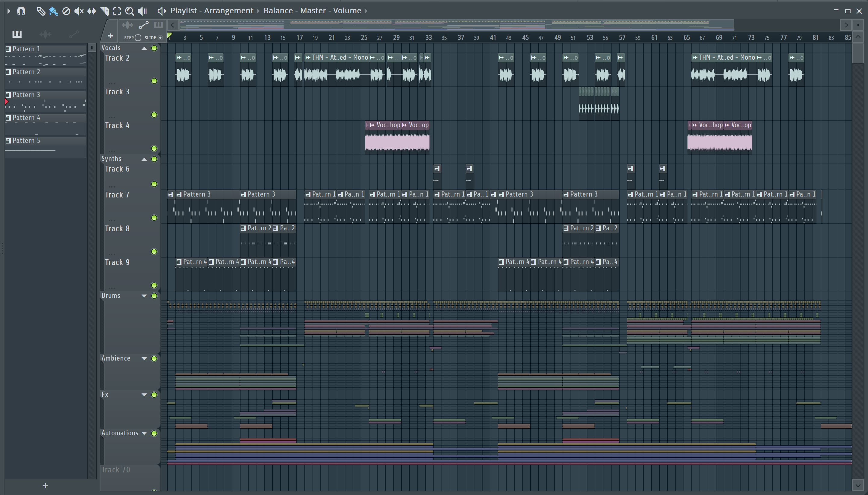Mute the Drums group
Screen dimensions: 868x495
(x=154, y=296)
